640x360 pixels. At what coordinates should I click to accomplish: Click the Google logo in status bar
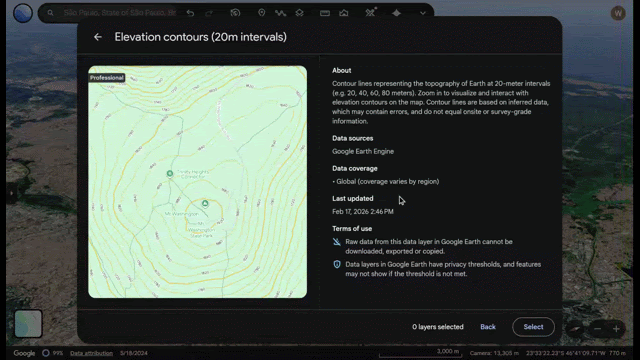pyautogui.click(x=24, y=353)
